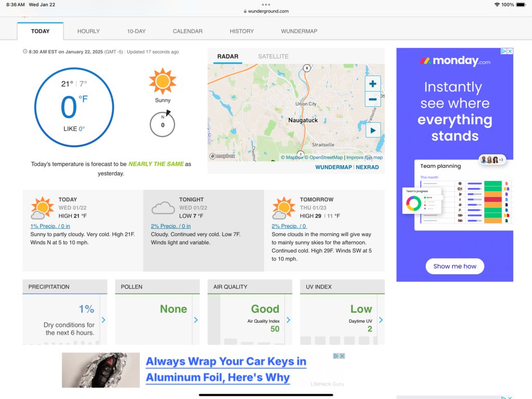This screenshot has width=532, height=399.
Task: Click the current temperature circle gauge
Action: pyautogui.click(x=74, y=107)
